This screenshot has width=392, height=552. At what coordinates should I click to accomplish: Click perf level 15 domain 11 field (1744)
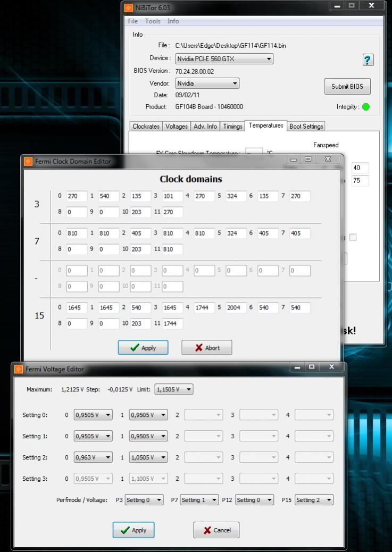[172, 323]
